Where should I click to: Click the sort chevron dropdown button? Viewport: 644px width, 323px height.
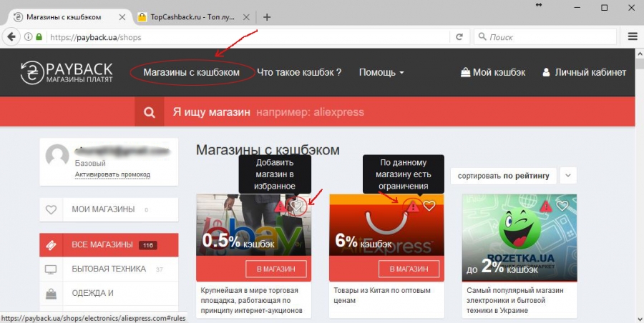568,176
